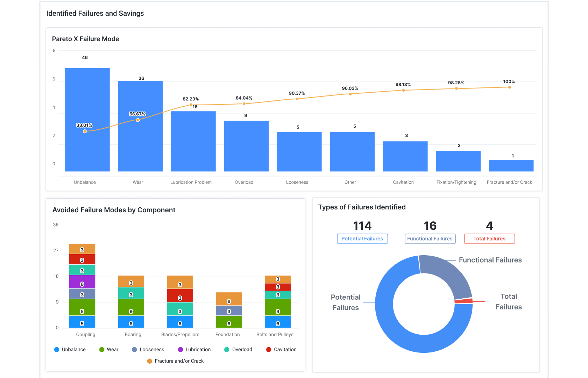Click the 33.01% cumulative line point
The height and width of the screenshot is (378, 588).
point(85,131)
